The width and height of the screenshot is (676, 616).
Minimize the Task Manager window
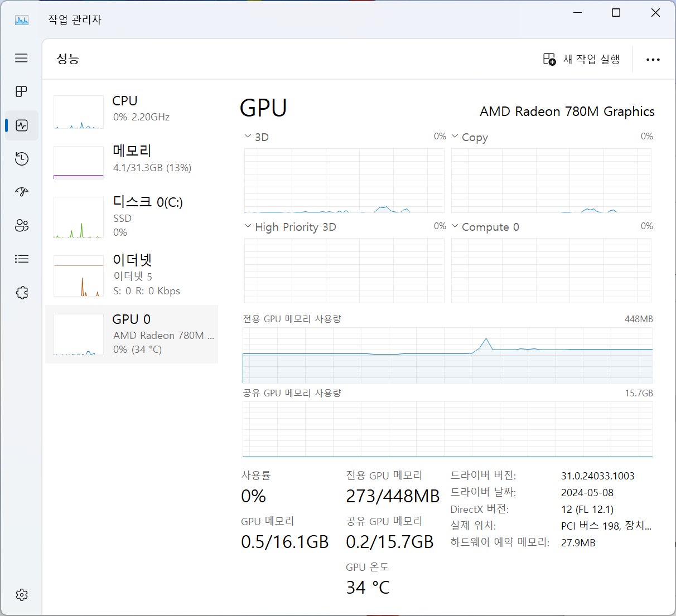coord(578,13)
